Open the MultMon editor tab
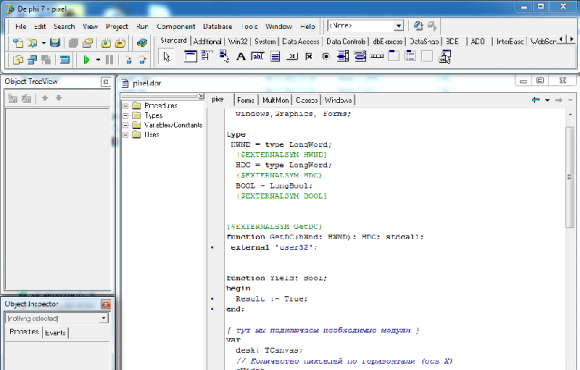Viewport: 580px width, 370px height. point(276,100)
